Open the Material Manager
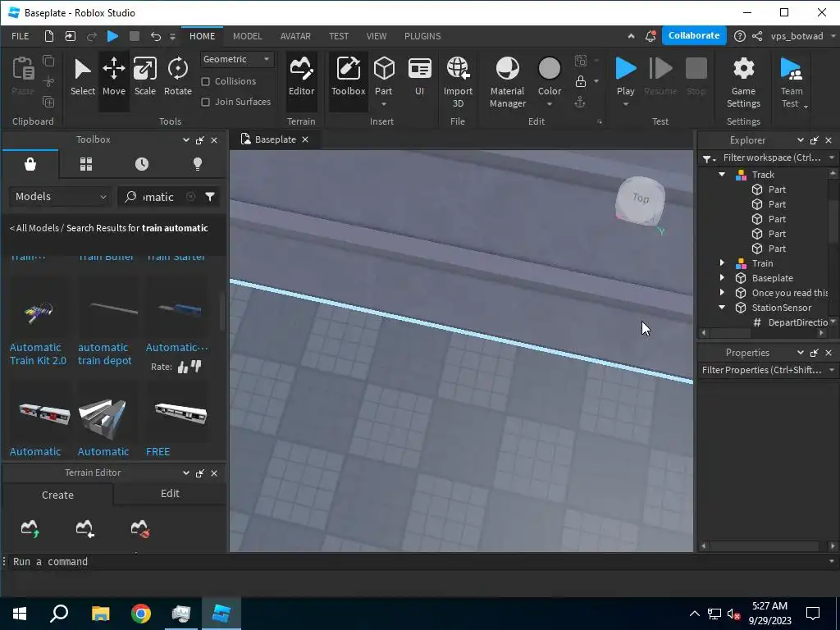Image resolution: width=840 pixels, height=630 pixels. [x=507, y=83]
